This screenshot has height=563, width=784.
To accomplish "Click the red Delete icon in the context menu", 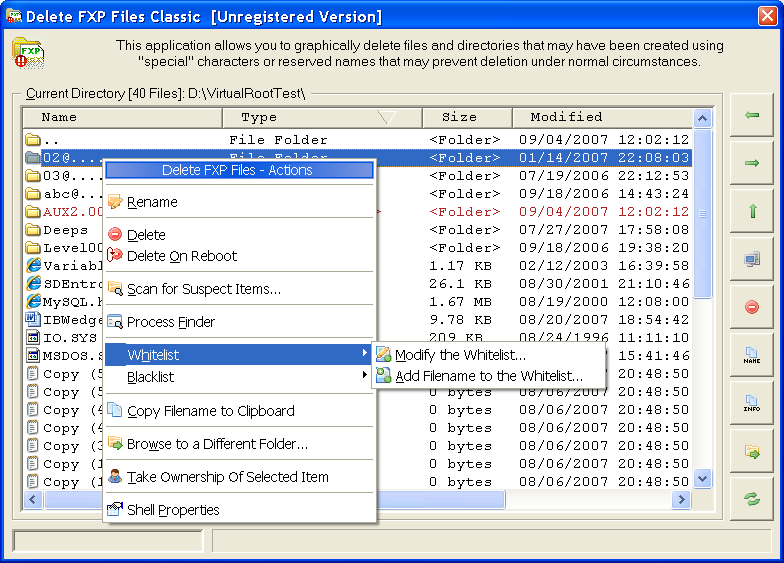I will (x=115, y=234).
